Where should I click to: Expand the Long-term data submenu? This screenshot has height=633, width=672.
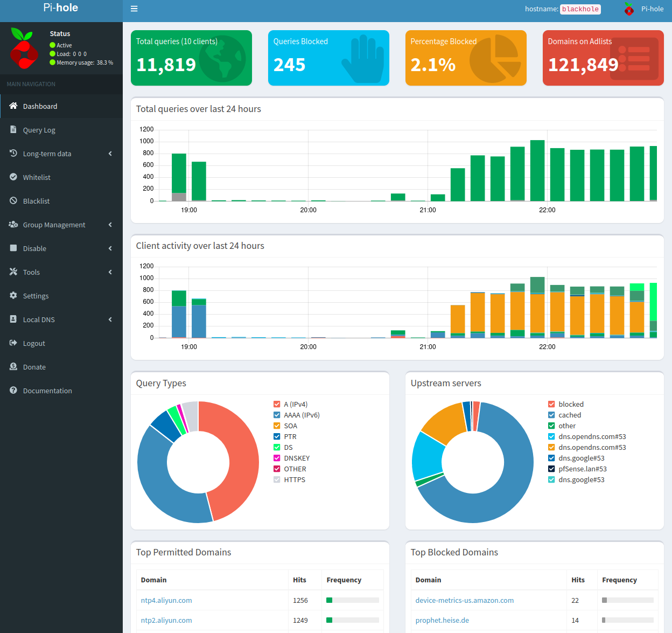tap(110, 154)
